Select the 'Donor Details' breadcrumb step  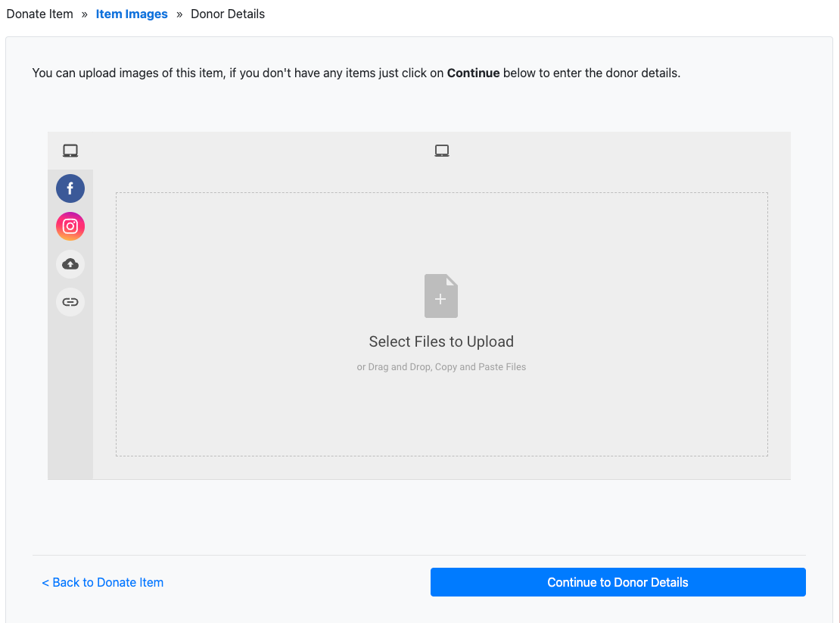click(x=228, y=14)
